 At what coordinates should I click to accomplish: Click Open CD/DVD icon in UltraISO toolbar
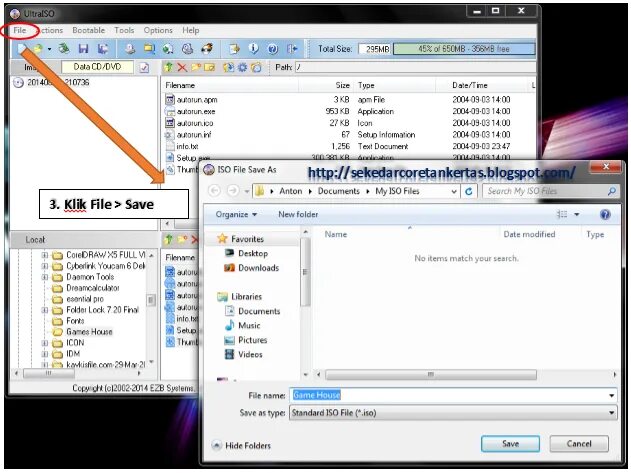point(64,49)
